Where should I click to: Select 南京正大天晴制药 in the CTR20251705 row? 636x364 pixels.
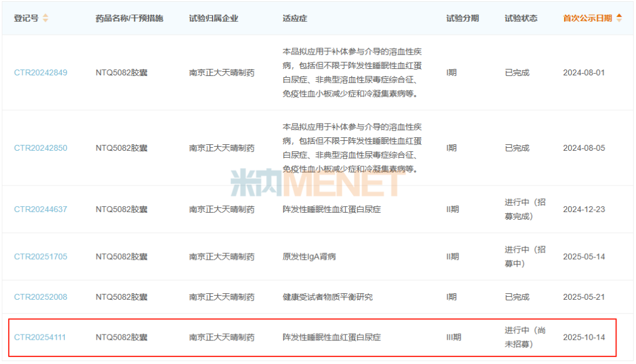pyautogui.click(x=222, y=257)
